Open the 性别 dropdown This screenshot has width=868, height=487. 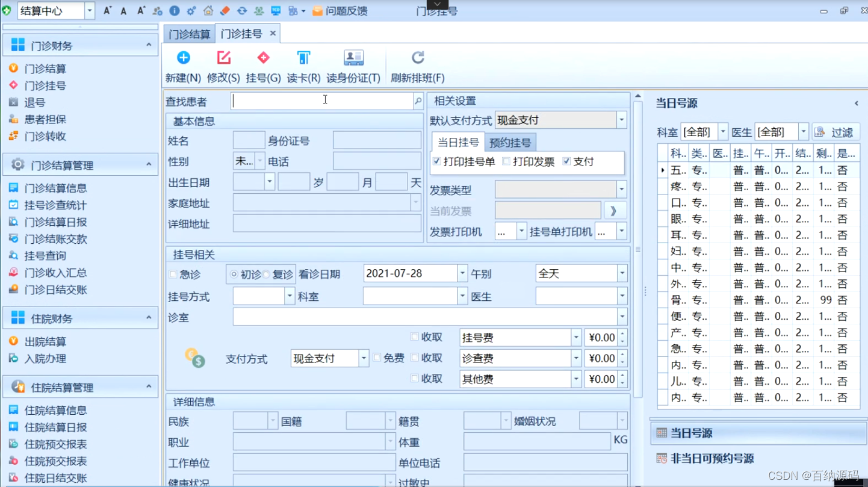click(260, 161)
